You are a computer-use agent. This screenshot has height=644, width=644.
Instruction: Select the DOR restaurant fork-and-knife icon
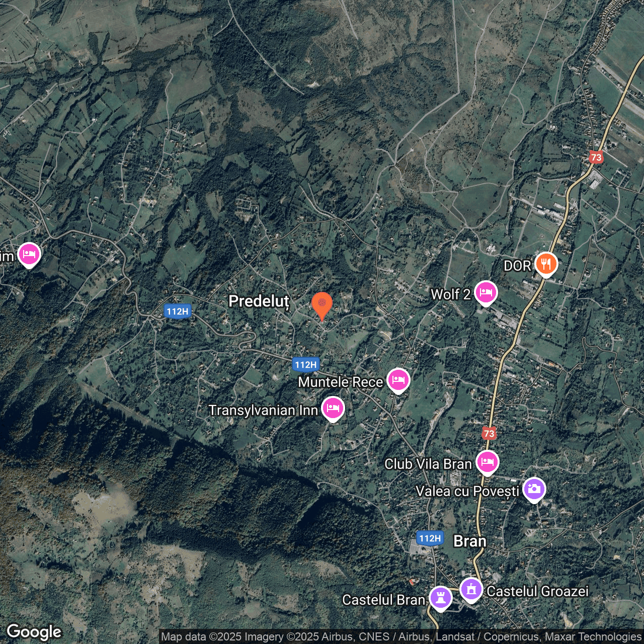click(x=545, y=264)
